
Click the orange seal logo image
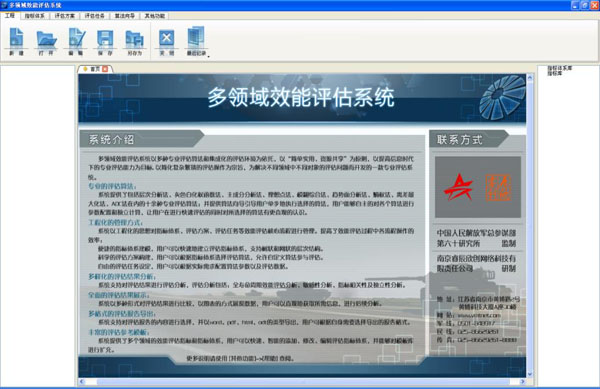[x=498, y=188]
